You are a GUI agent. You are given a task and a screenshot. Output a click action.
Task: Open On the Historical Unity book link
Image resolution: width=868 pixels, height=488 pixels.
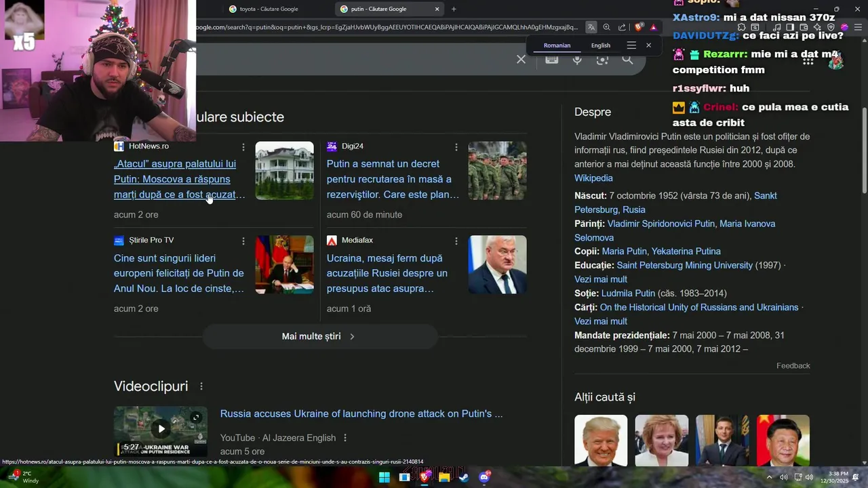pos(699,307)
